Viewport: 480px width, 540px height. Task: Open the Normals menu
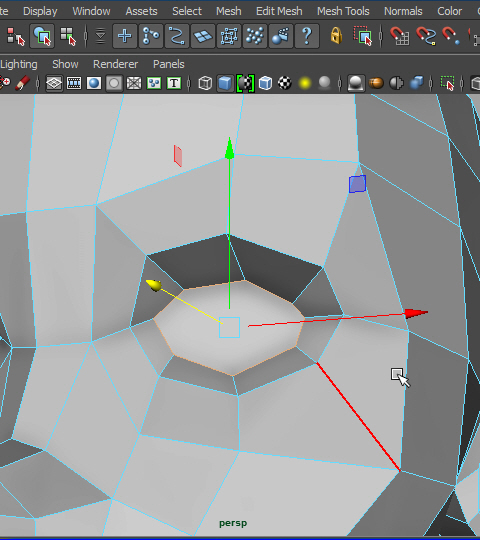pyautogui.click(x=403, y=11)
